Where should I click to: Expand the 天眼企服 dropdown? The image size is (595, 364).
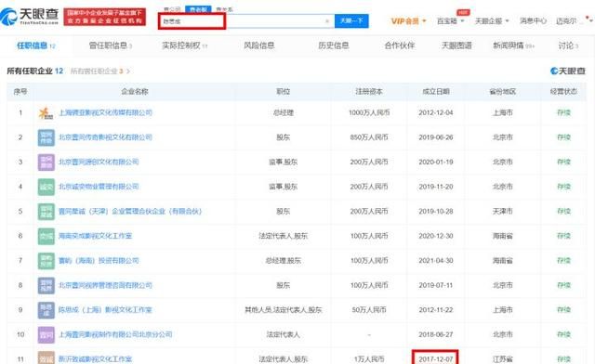(x=492, y=20)
